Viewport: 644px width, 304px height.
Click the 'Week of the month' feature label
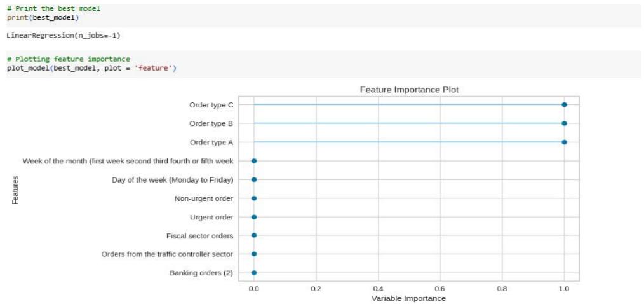[x=128, y=161]
